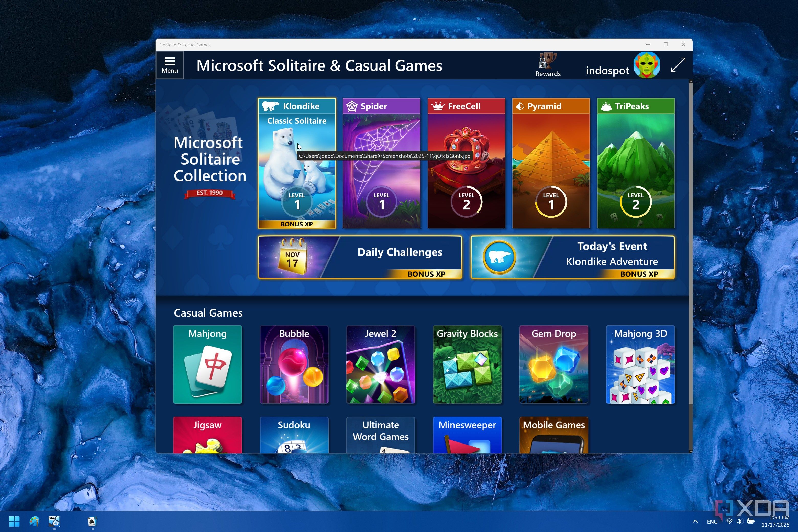Play the TriPeaks game tile

click(636, 163)
